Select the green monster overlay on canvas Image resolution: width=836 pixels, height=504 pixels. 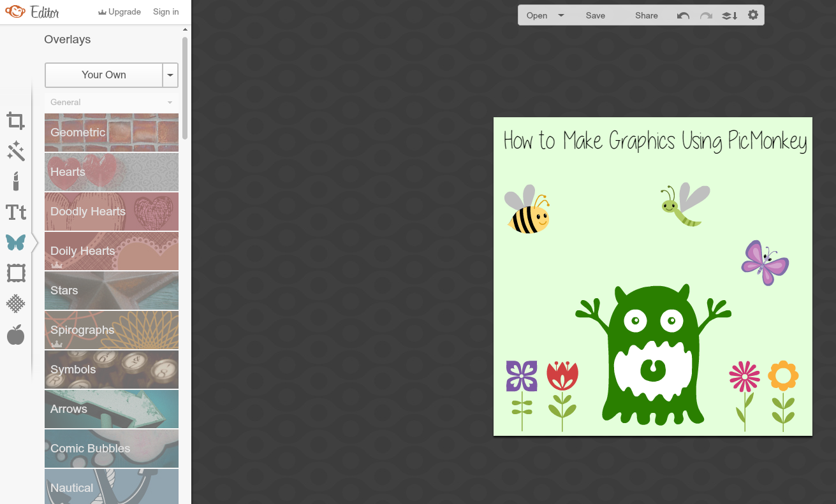[x=653, y=355]
